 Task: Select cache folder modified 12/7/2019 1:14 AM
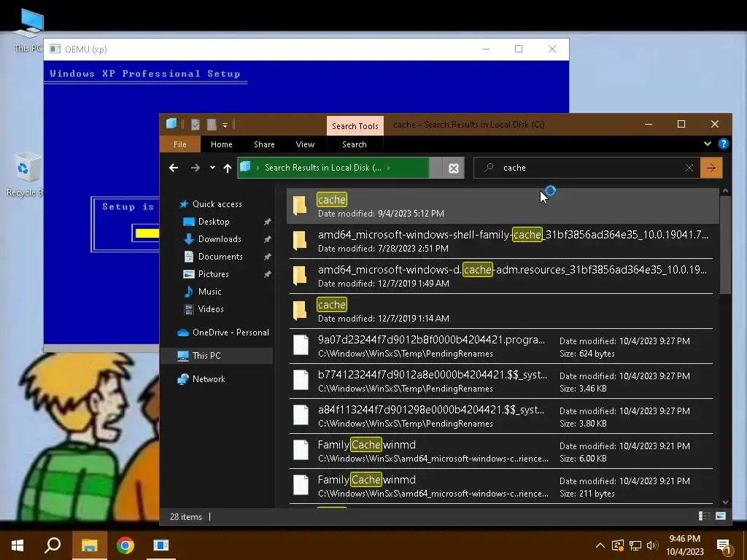(501, 311)
